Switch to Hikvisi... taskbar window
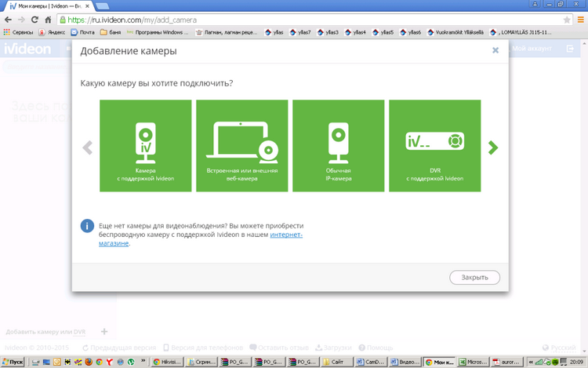The width and height of the screenshot is (588, 368). [x=167, y=362]
